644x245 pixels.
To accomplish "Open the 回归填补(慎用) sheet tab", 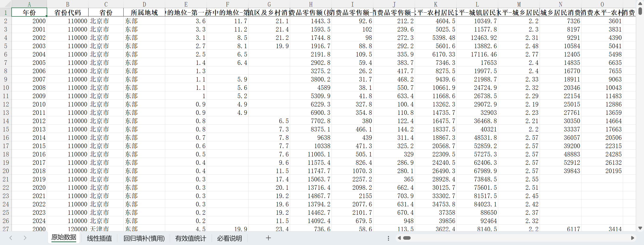I will [x=144, y=238].
